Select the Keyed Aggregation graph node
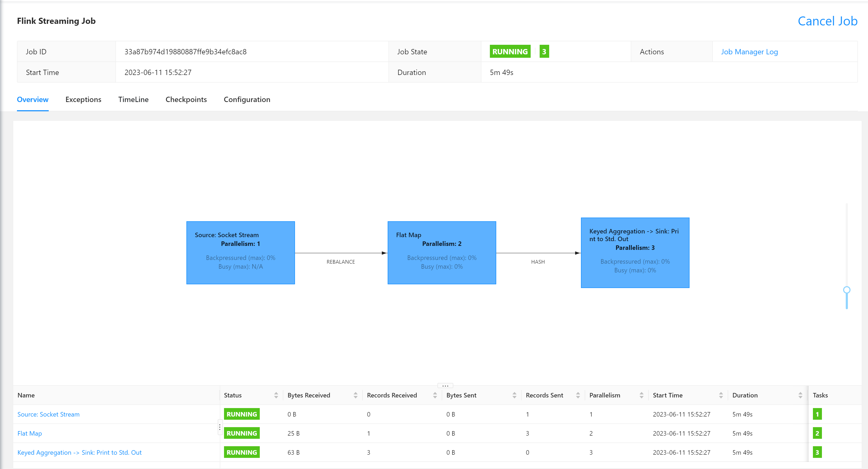The image size is (868, 469). coord(635,253)
